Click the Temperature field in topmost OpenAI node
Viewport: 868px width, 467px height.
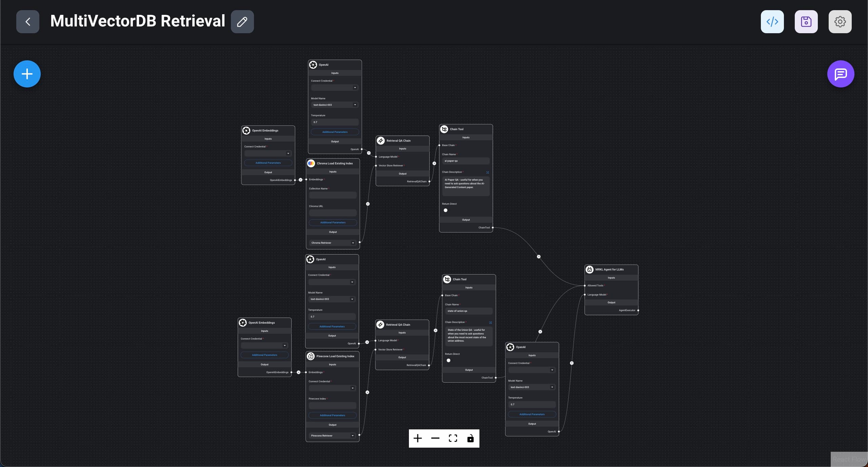tap(335, 122)
